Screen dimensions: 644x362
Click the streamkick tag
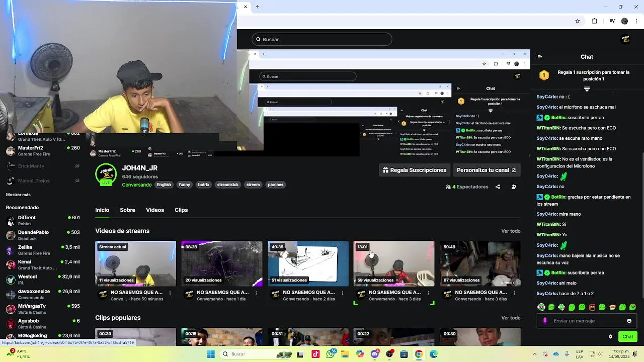[x=227, y=185]
